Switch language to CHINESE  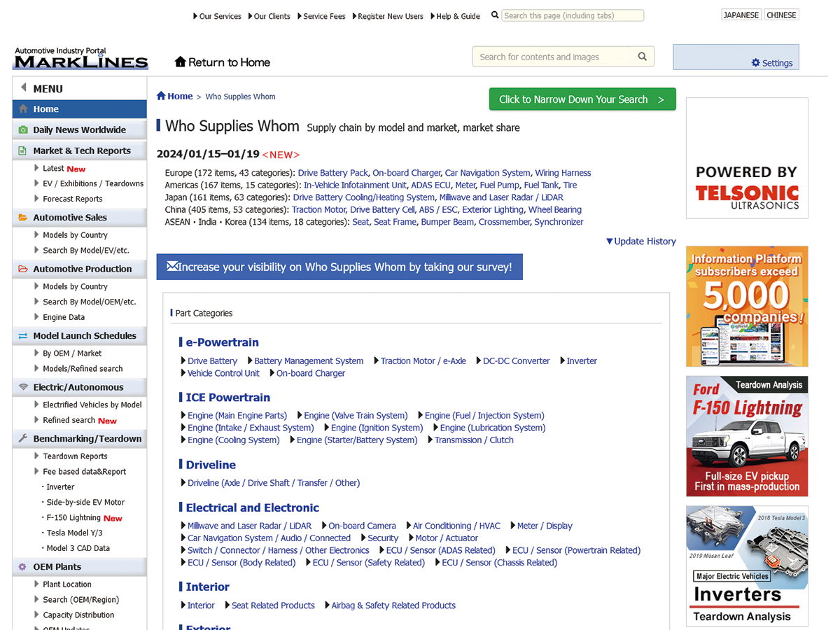click(x=781, y=15)
